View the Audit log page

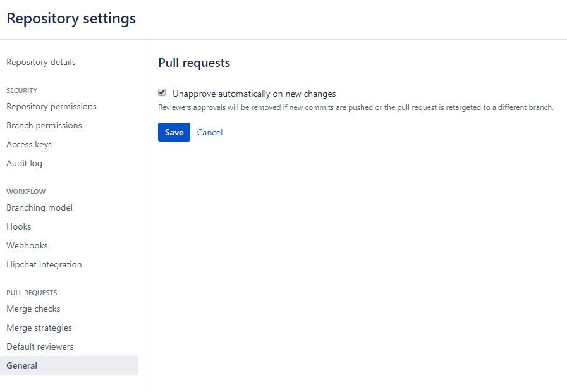24,163
